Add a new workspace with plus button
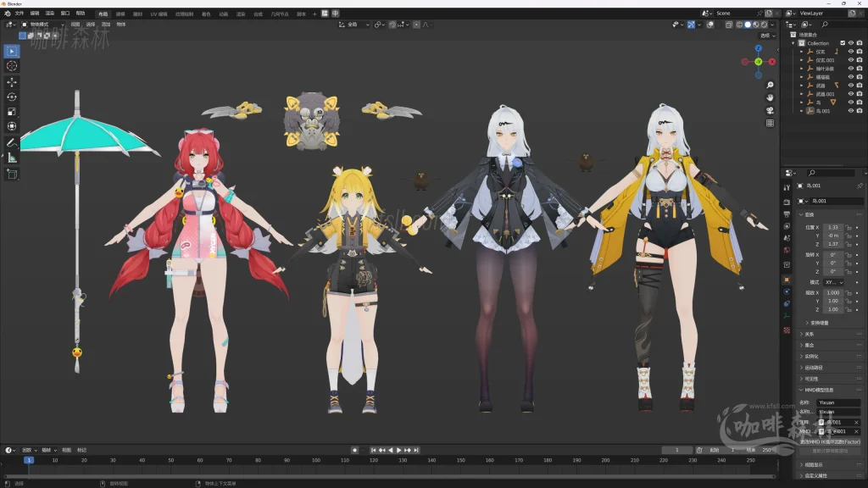Viewport: 868px width, 488px height. (x=314, y=14)
